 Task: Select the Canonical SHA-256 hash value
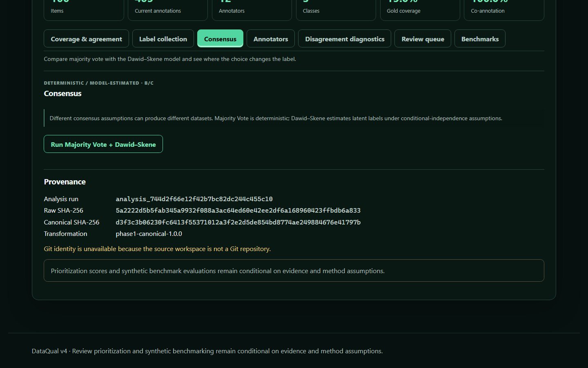tap(238, 222)
